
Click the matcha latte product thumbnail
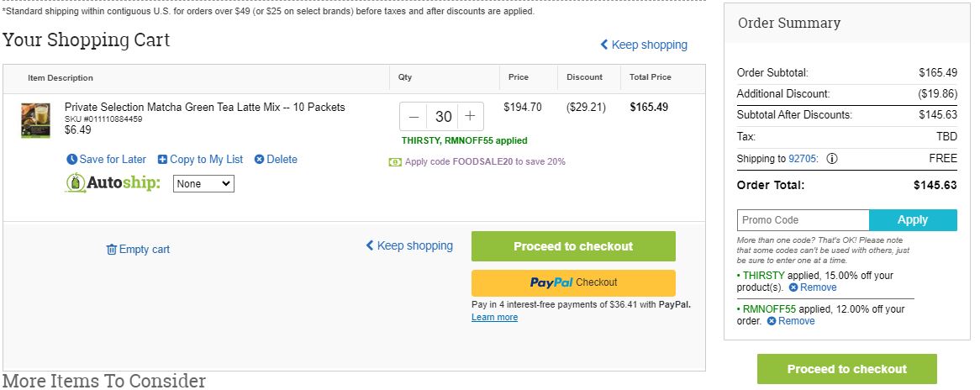(x=35, y=121)
